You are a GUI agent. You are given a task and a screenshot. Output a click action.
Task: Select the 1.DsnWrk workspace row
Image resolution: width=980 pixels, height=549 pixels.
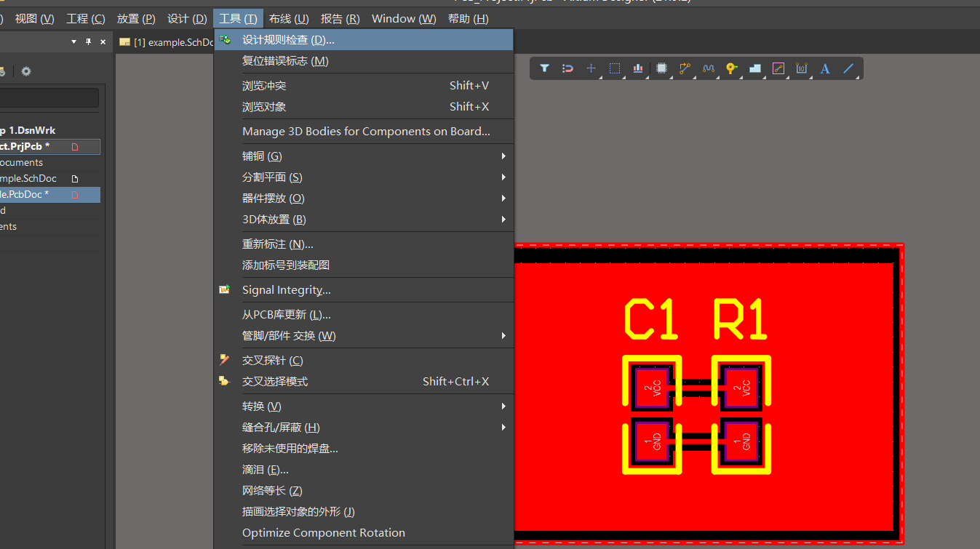pyautogui.click(x=50, y=131)
